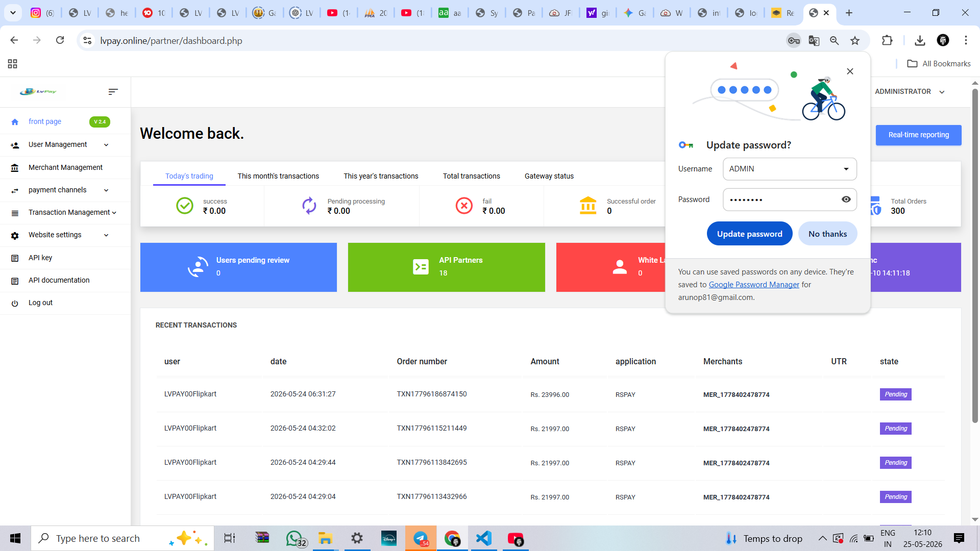The width and height of the screenshot is (980, 551).
Task: Select This year's transactions tab
Action: point(381,176)
